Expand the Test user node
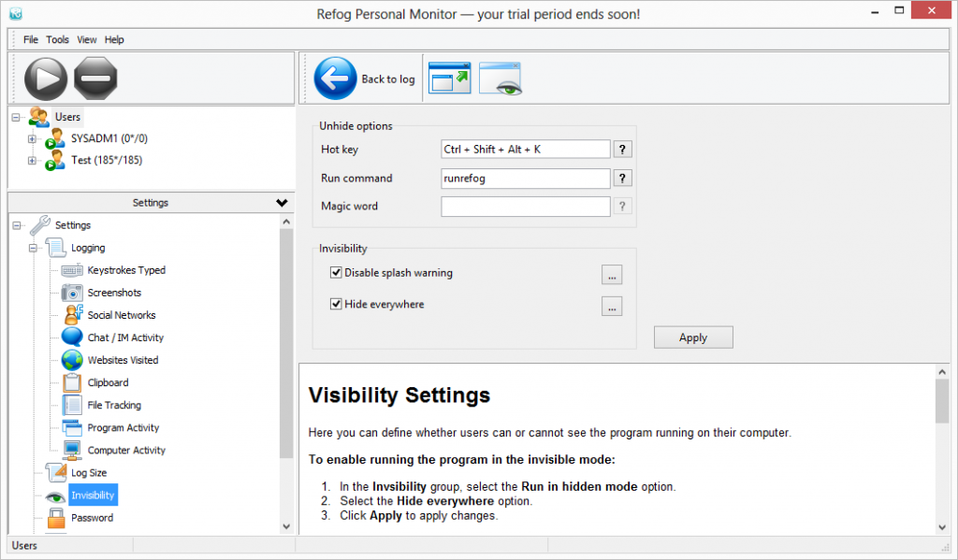The image size is (958, 560). [33, 161]
